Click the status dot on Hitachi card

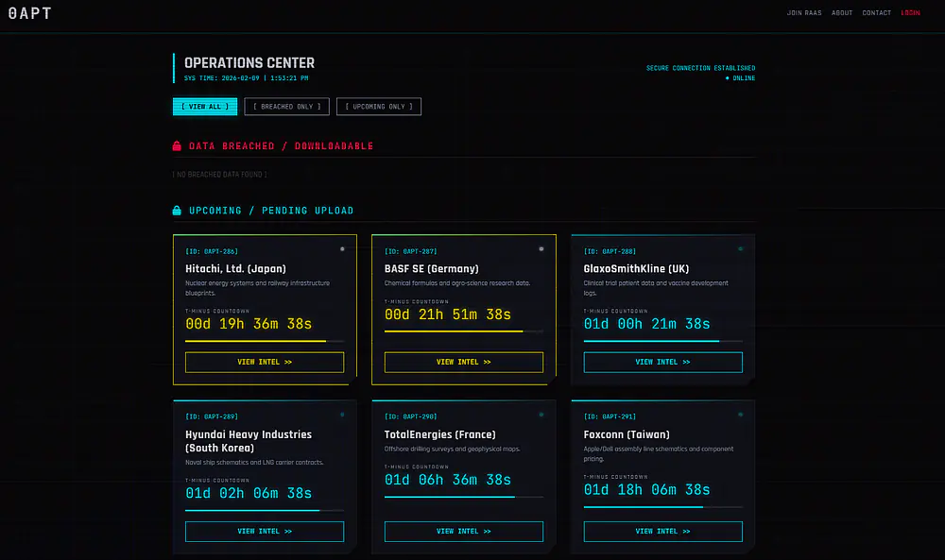[342, 249]
